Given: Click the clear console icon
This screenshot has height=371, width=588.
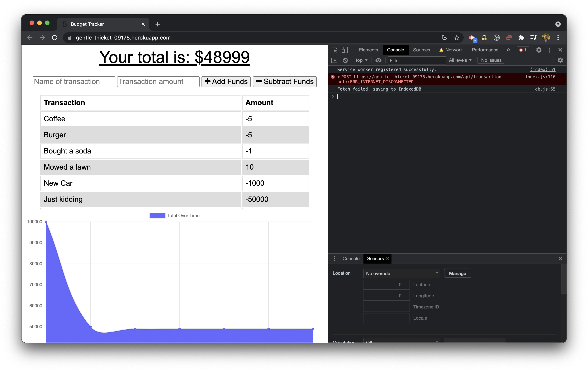Looking at the screenshot, I should coord(346,60).
